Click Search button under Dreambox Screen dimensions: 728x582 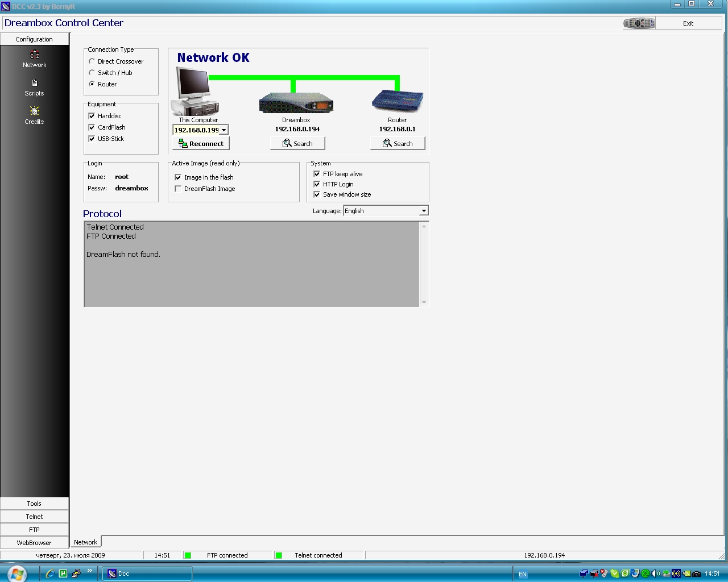click(297, 144)
